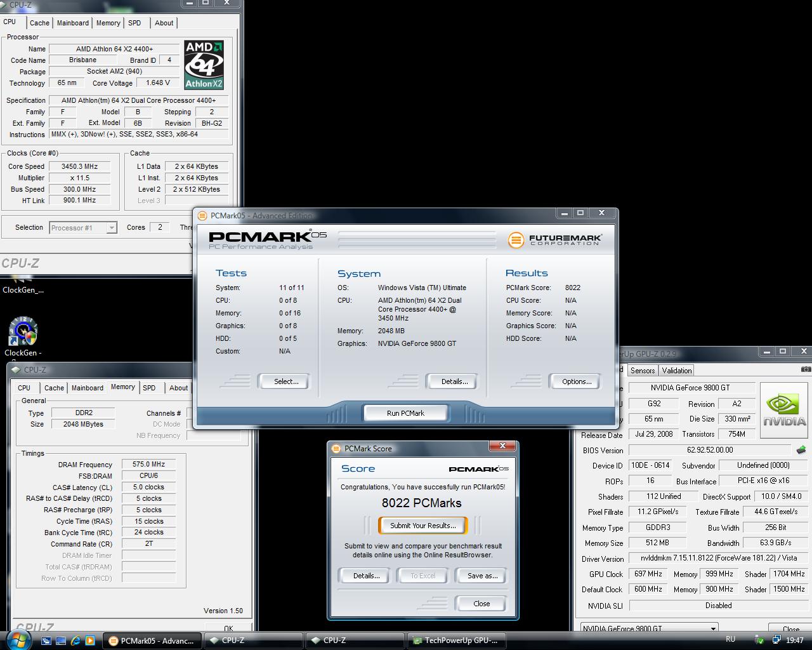Click the CAS# Latency value 5.0 clocks
812x650 pixels.
148,487
